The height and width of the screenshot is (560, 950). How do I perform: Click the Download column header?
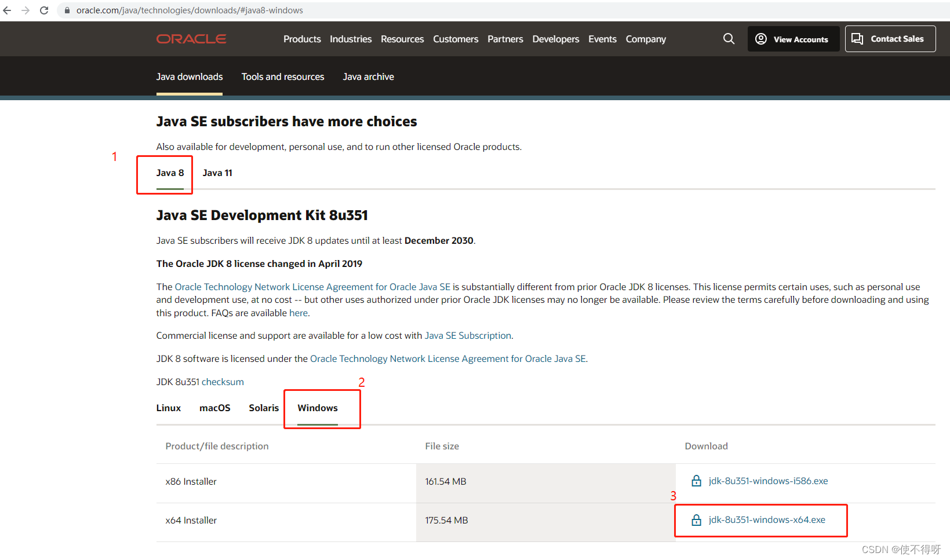(x=706, y=446)
